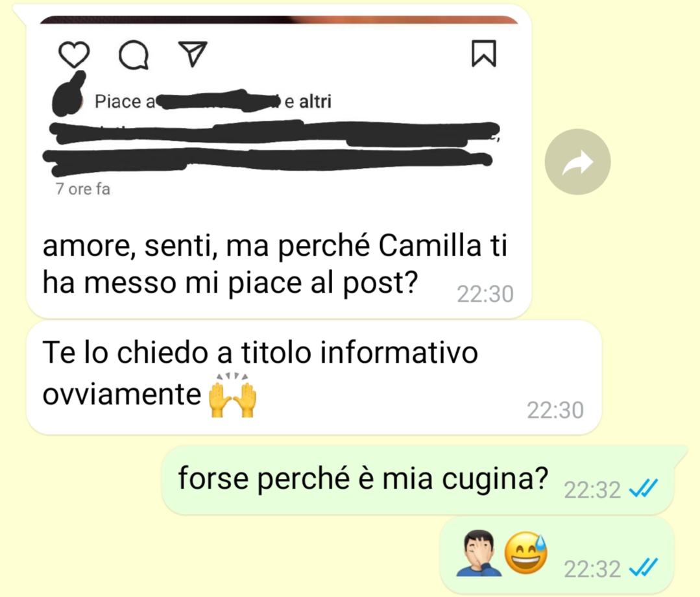Open comments via speech bubble icon

134,55
